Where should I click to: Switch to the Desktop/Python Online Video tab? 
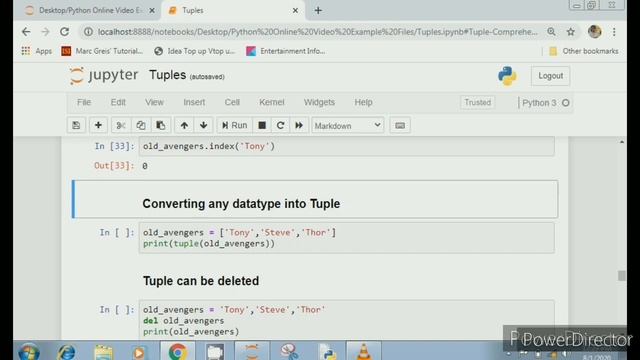tap(89, 11)
